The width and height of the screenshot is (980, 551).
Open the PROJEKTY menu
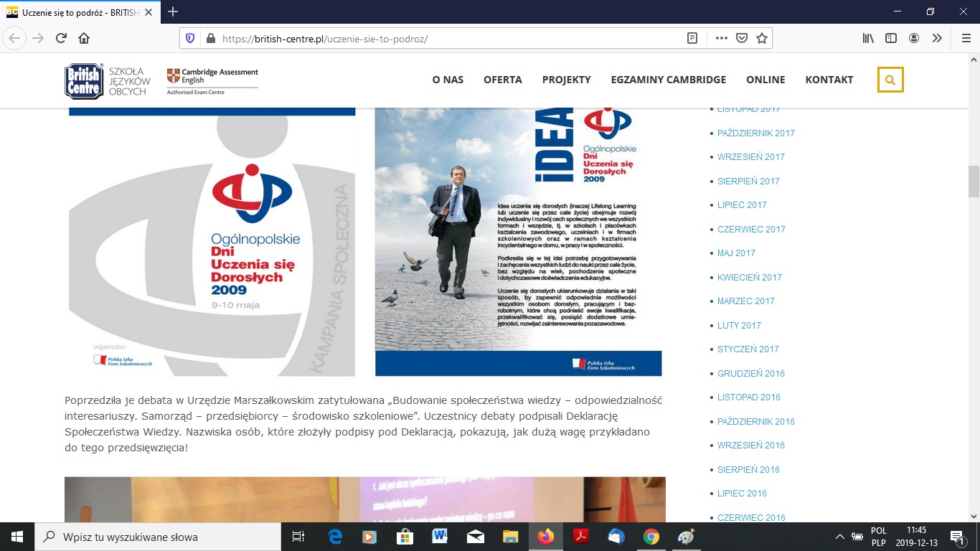567,80
